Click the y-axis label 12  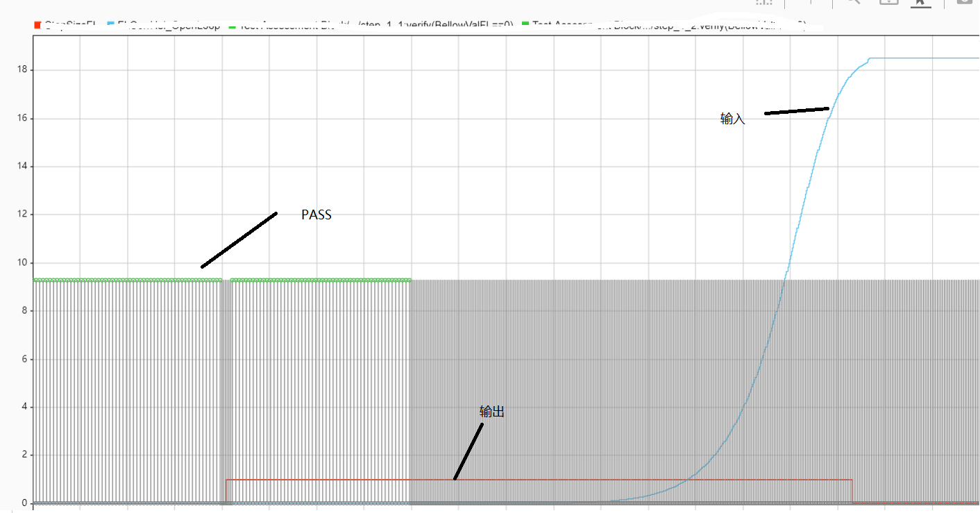(21, 215)
